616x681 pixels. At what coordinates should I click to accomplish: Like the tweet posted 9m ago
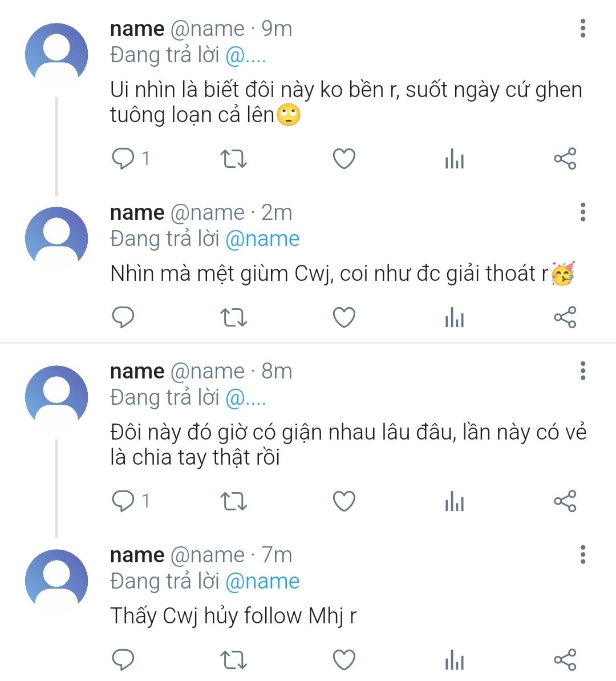point(344,159)
